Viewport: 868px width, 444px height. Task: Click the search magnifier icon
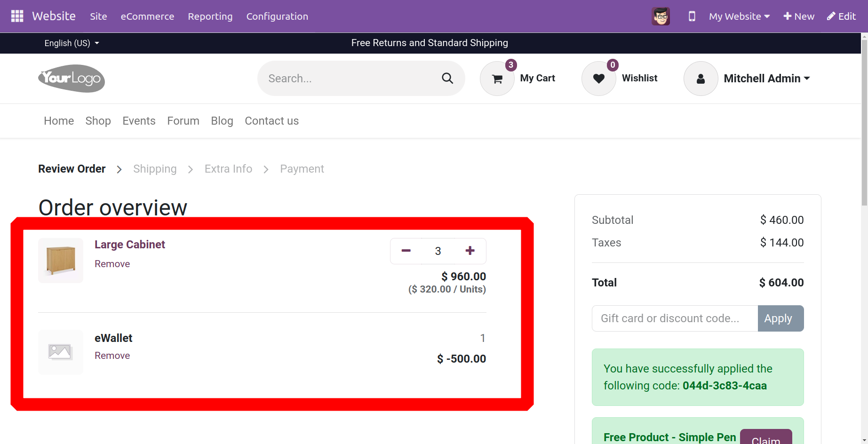coord(447,79)
